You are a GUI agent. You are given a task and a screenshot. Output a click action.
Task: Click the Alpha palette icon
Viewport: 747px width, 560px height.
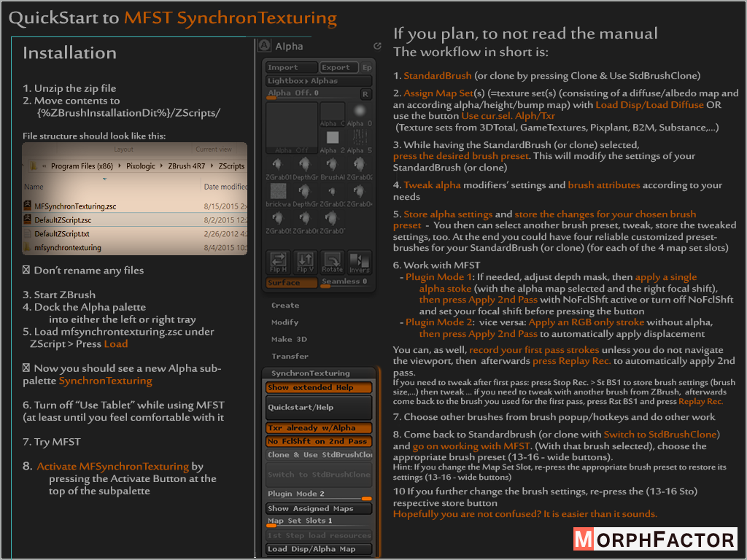264,46
